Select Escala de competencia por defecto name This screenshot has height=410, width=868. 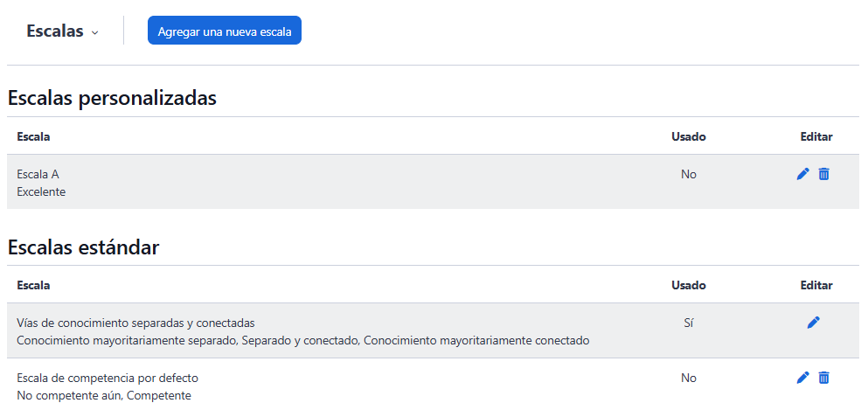click(108, 378)
